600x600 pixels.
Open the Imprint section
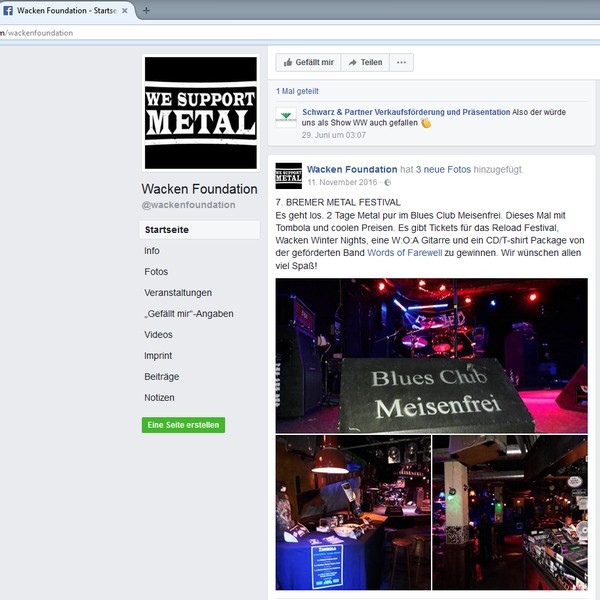tap(158, 356)
